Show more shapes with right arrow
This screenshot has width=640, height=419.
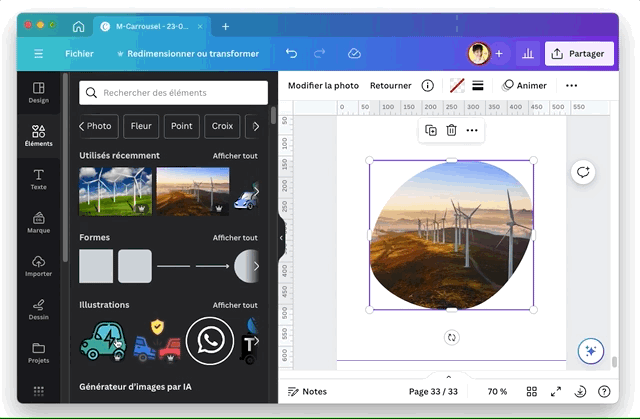pyautogui.click(x=256, y=266)
